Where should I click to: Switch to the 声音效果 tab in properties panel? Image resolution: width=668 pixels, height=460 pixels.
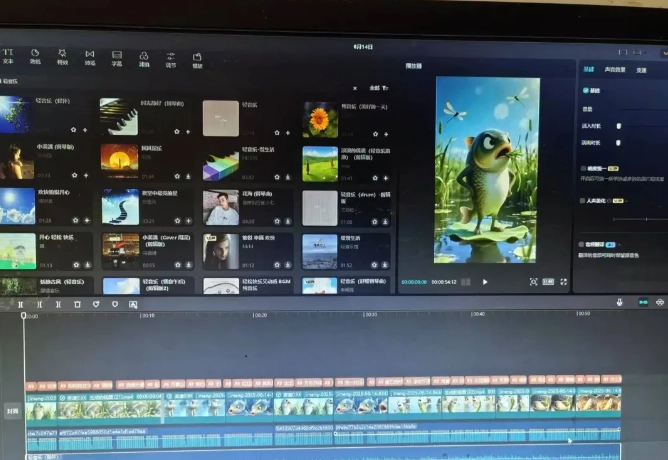coord(615,69)
